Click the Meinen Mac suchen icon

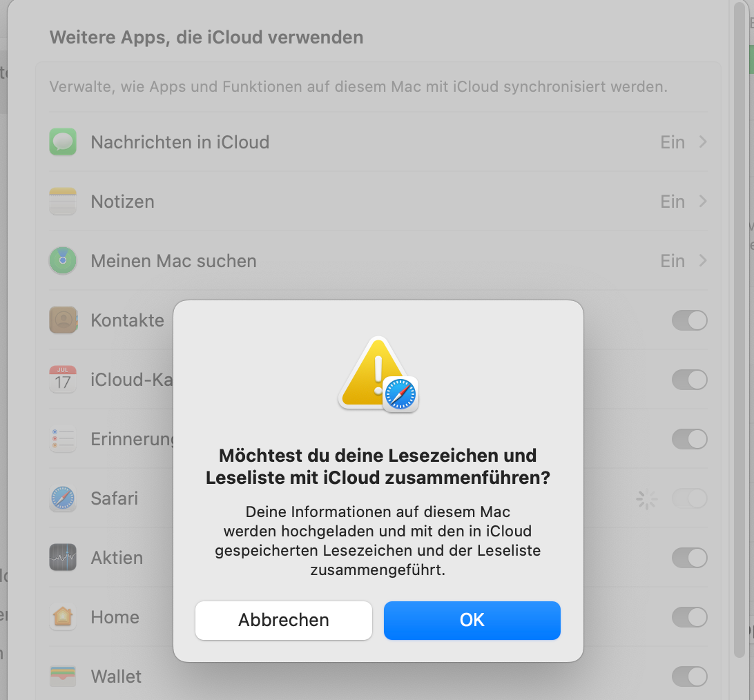point(63,260)
